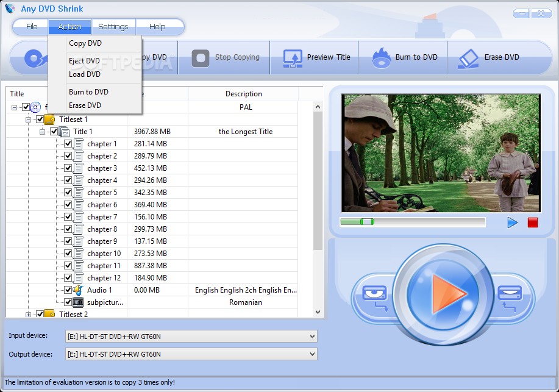
Task: Click 'the Longest Title' description
Action: [x=245, y=132]
